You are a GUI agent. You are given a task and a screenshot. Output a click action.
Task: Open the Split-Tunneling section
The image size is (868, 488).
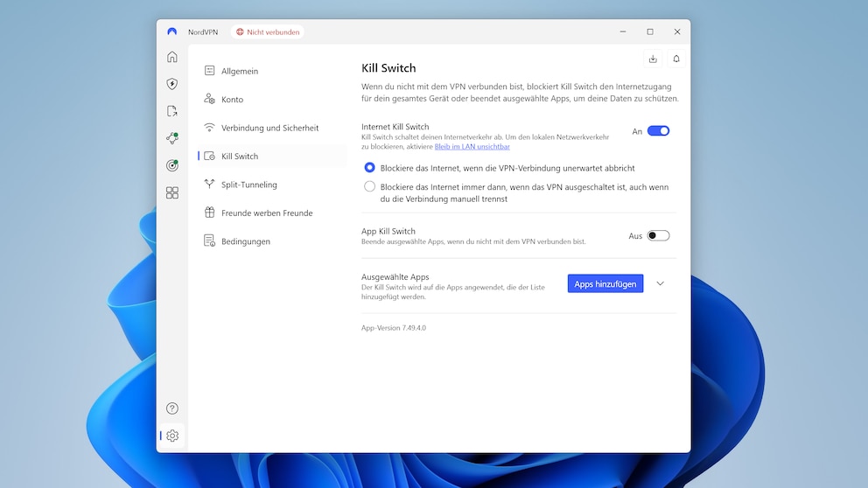272,185
